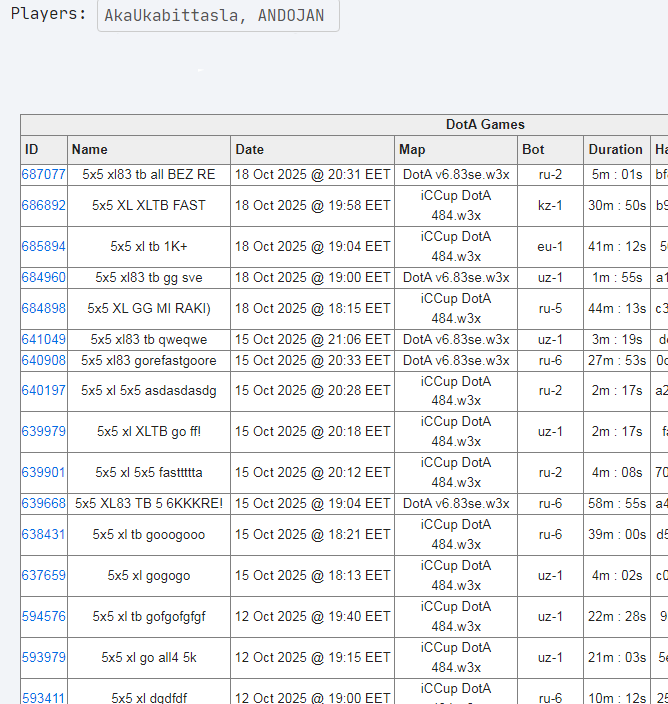Click date '12 Oct 2025 @ 19:15 EET'
The image size is (668, 704).
pos(312,657)
